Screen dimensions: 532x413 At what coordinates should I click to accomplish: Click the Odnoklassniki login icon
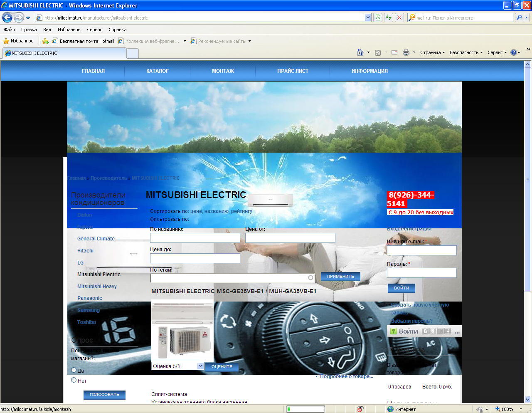pos(432,331)
